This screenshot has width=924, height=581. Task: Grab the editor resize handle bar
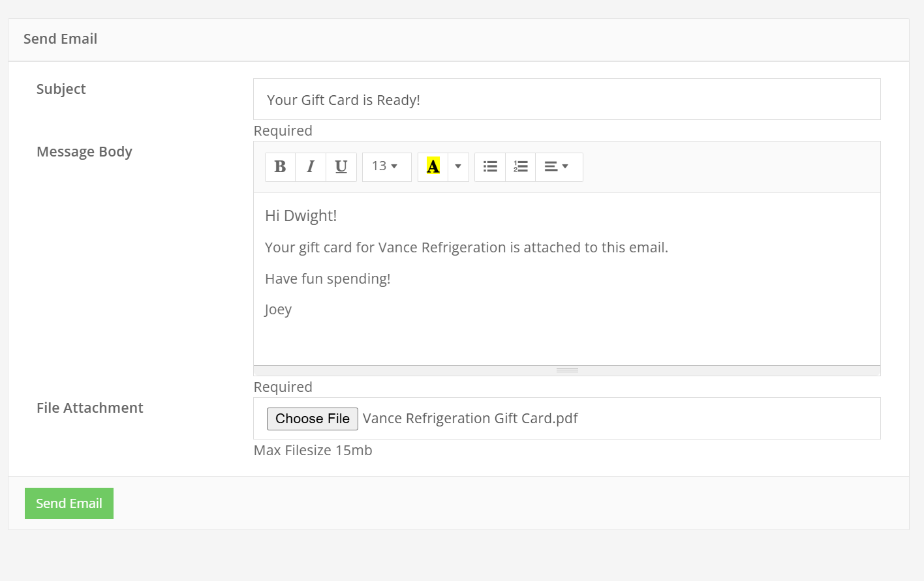(567, 370)
